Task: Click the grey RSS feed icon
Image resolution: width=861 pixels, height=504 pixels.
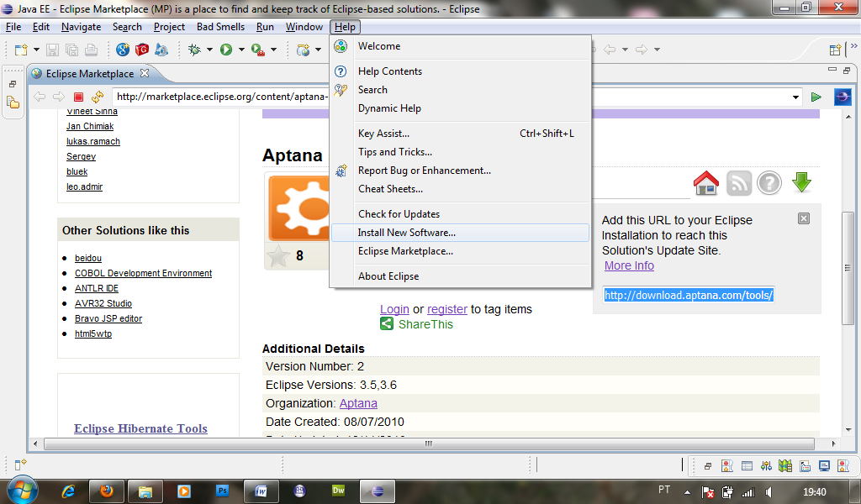Action: (x=738, y=182)
